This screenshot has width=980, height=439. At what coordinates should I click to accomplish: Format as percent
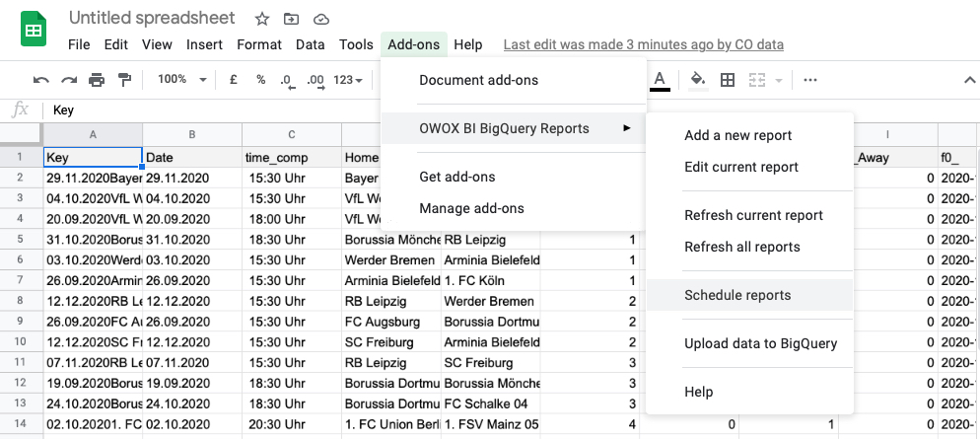tap(260, 80)
